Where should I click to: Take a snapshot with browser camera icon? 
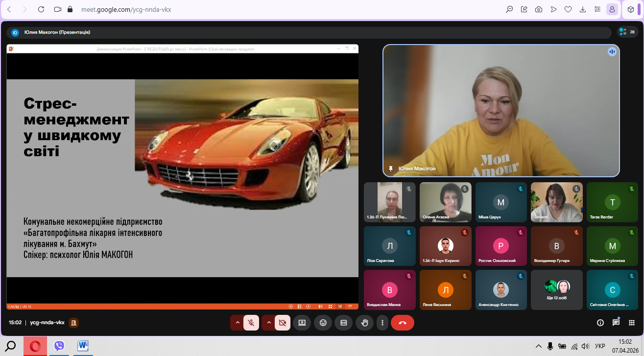[539, 9]
